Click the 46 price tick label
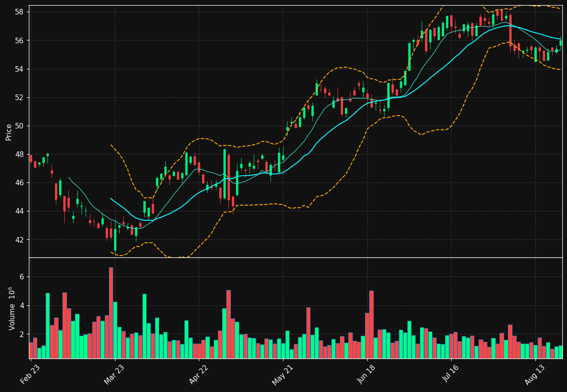Image resolution: width=567 pixels, height=392 pixels. pyautogui.click(x=20, y=183)
